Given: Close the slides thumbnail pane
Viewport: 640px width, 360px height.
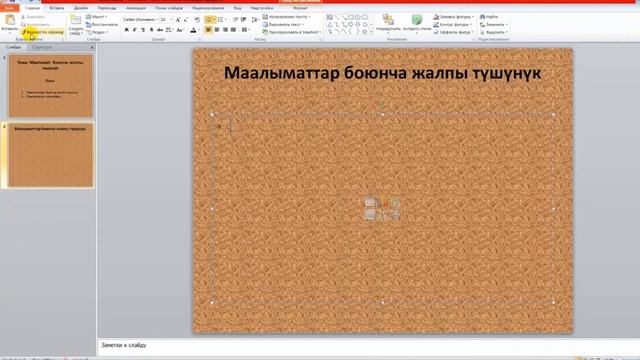Looking at the screenshot, I should (x=92, y=47).
